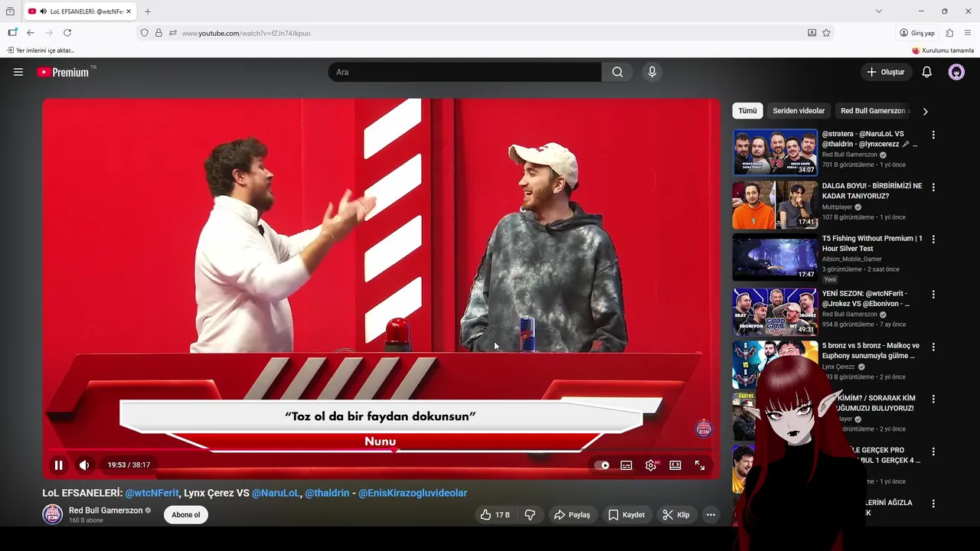This screenshot has width=980, height=551.
Task: Open the notifications bell
Action: tap(926, 72)
